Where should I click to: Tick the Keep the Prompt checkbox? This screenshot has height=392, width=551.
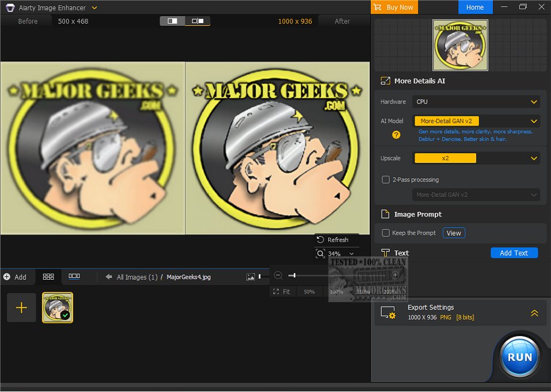tap(386, 233)
